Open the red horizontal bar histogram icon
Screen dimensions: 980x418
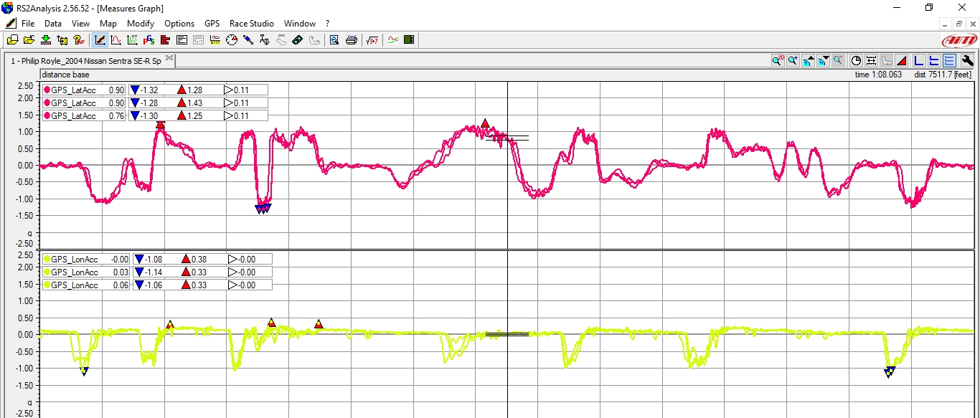[165, 40]
